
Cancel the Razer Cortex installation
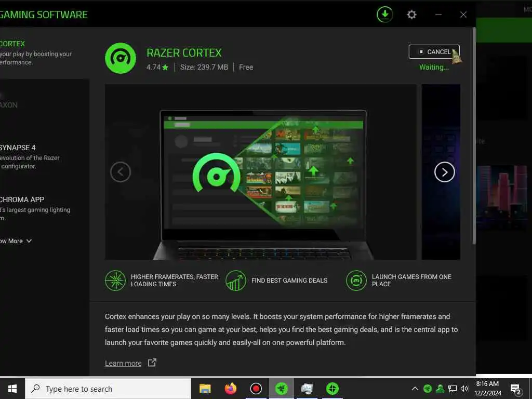tap(434, 52)
